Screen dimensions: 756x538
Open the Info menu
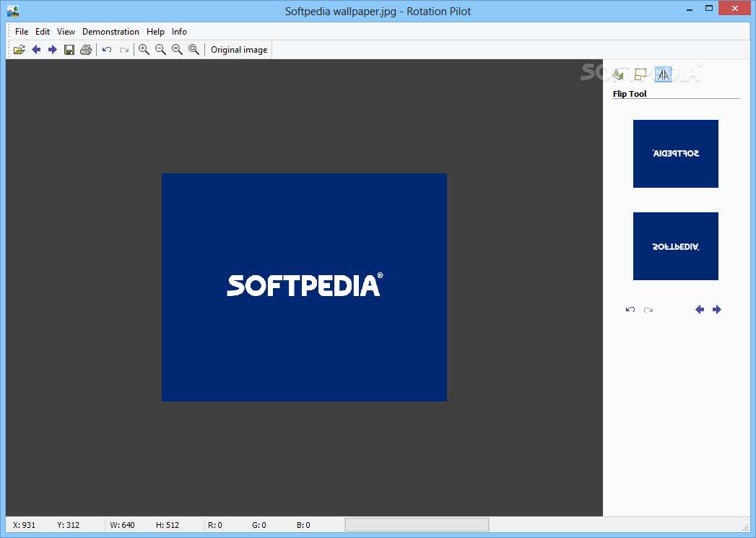pos(179,32)
